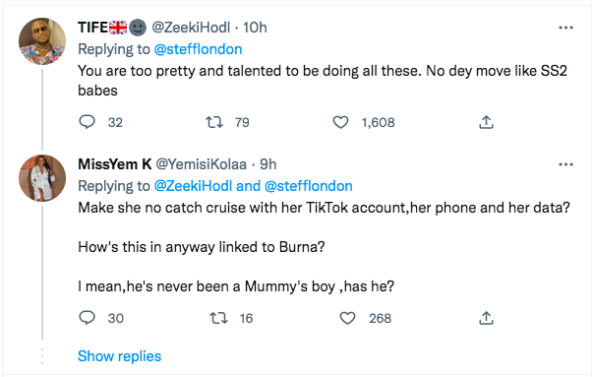Open TIFE display name profile

point(93,28)
